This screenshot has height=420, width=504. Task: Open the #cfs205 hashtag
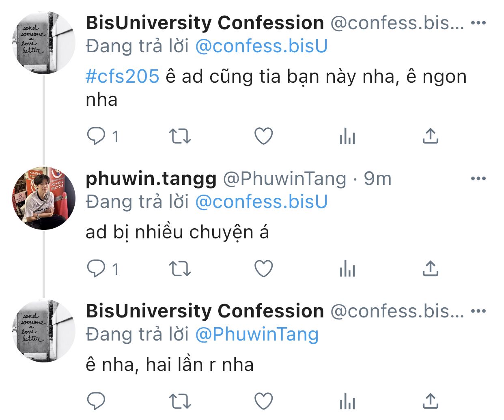pyautogui.click(x=122, y=76)
